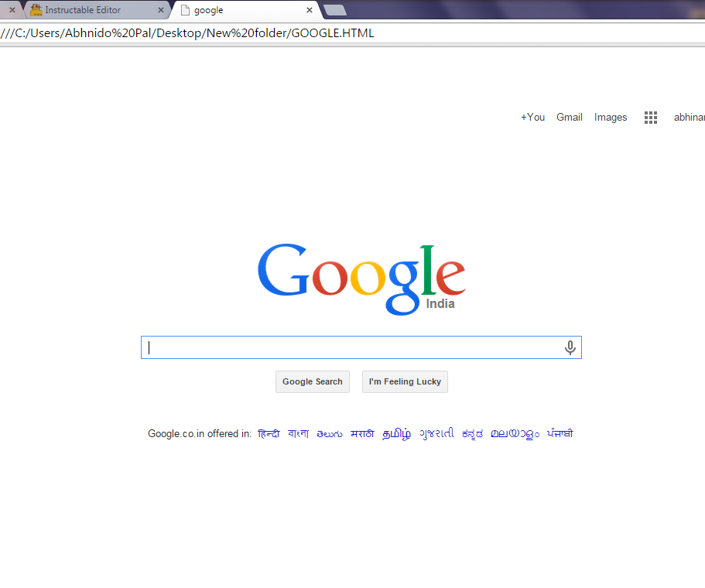705x588 pixels.
Task: Click the abhinav account name
Action: coord(690,118)
